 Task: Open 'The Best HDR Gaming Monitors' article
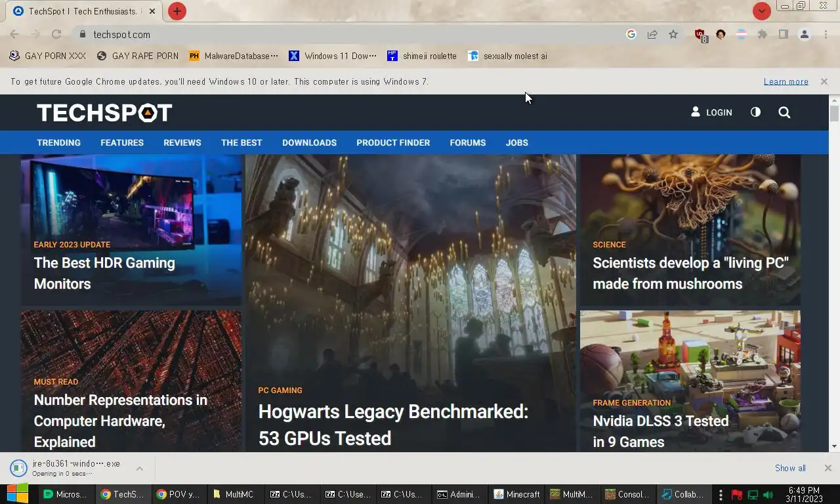pyautogui.click(x=104, y=273)
